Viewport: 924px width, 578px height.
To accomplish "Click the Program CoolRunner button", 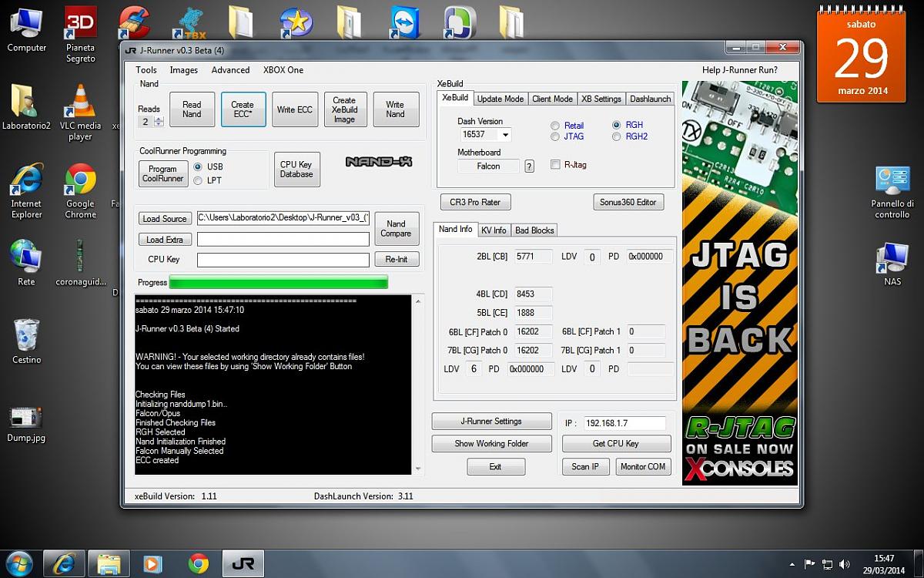I will (163, 174).
